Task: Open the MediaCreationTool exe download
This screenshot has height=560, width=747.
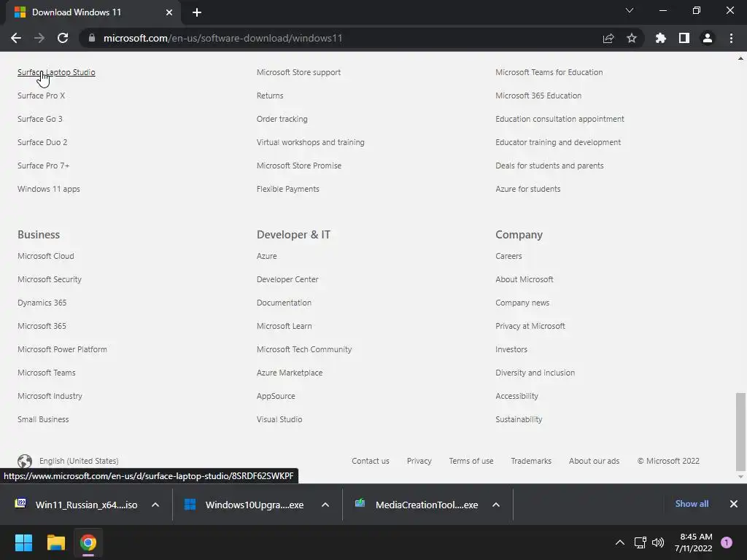Action: pyautogui.click(x=426, y=505)
